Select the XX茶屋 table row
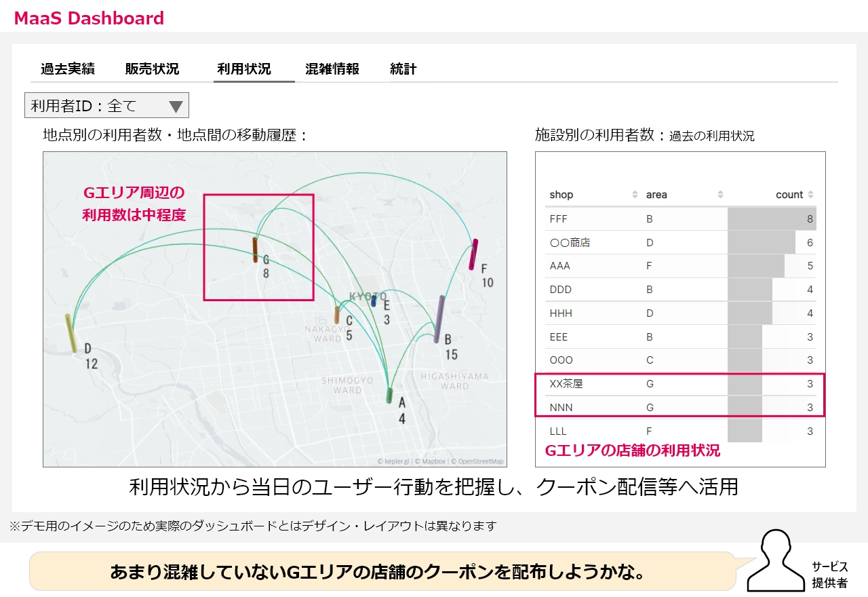The image size is (868, 597). click(x=678, y=384)
